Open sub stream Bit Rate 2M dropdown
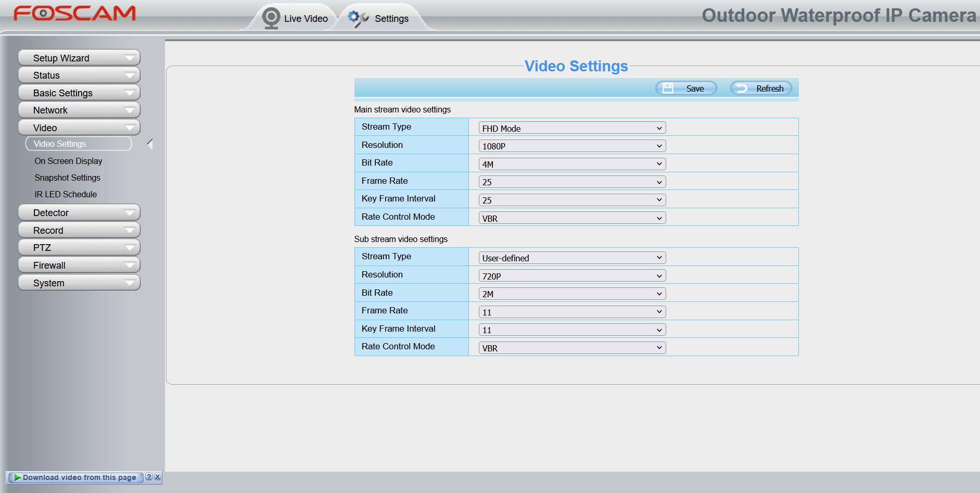Image resolution: width=980 pixels, height=493 pixels. click(x=572, y=294)
